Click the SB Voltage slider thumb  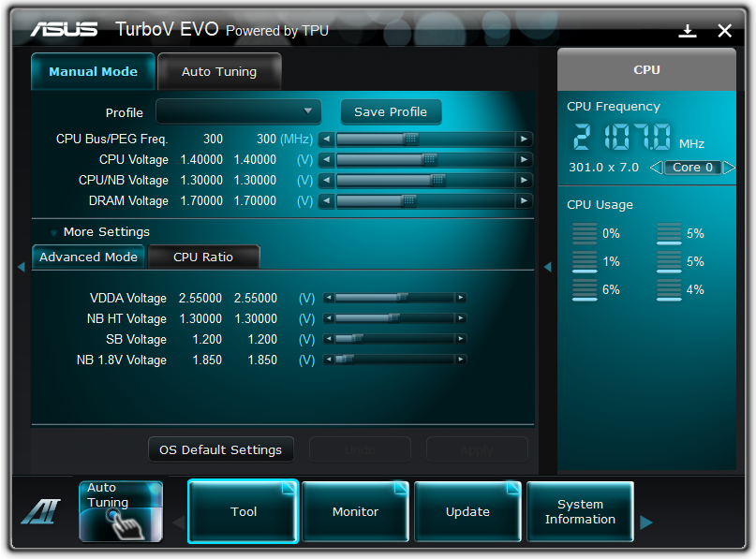pyautogui.click(x=357, y=339)
